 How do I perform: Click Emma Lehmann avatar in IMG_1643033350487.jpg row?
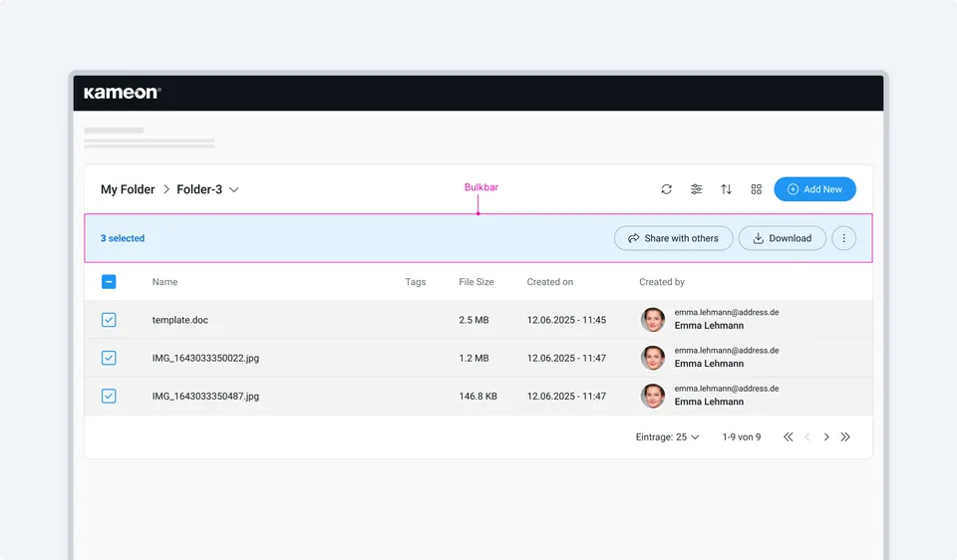652,396
